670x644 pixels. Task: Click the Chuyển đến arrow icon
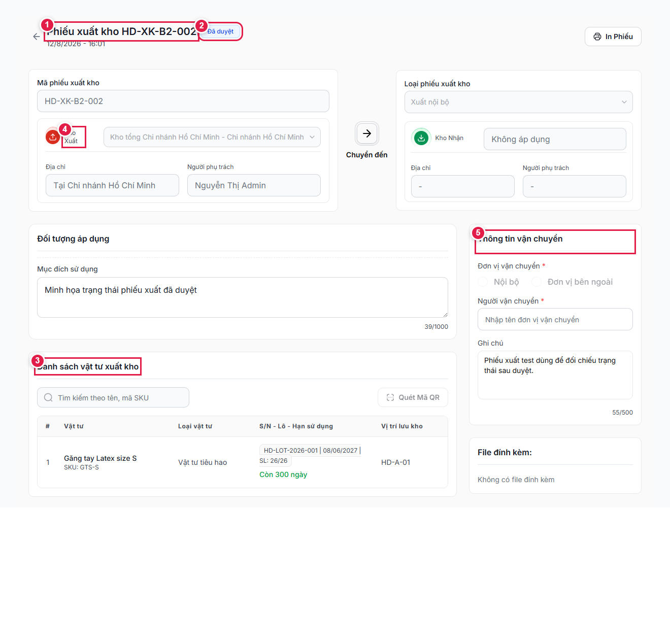click(x=367, y=133)
